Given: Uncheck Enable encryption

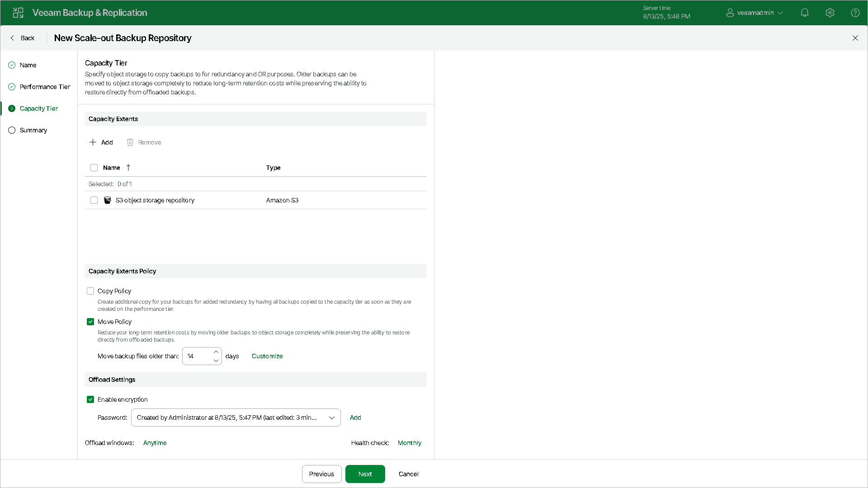Looking at the screenshot, I should (x=90, y=399).
